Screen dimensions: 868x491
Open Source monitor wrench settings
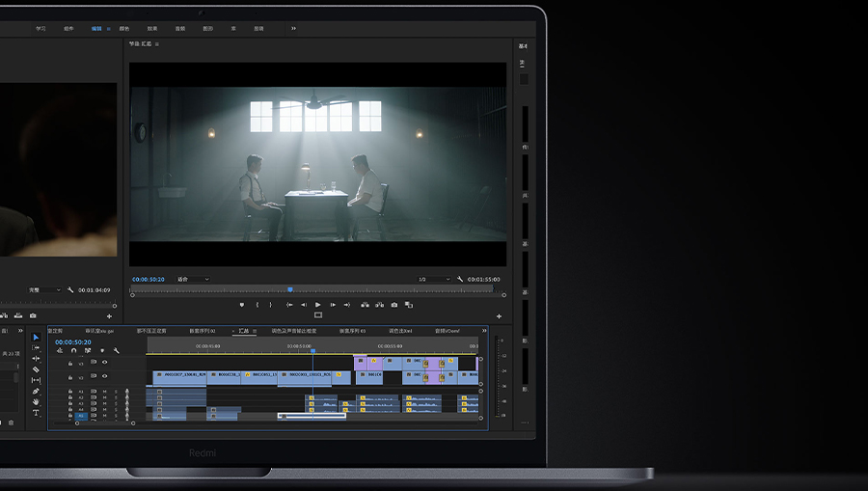[70, 289]
